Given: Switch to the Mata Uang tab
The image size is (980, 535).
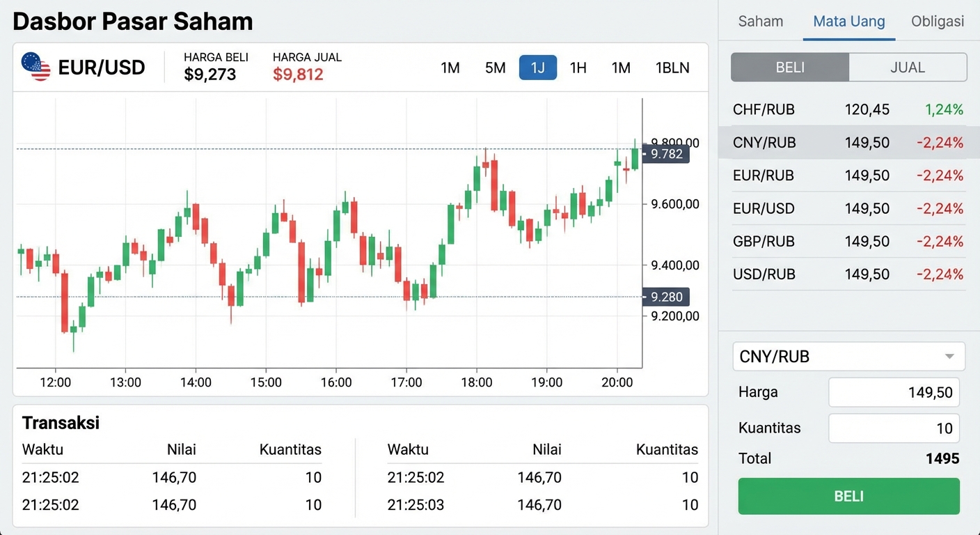Looking at the screenshot, I should (x=849, y=21).
